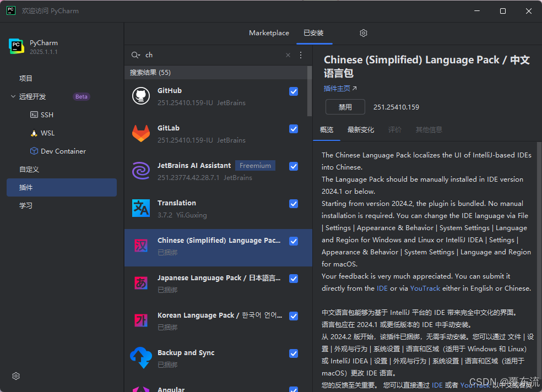Click the WSL penguin icon
The height and width of the screenshot is (392, 542).
click(34, 133)
